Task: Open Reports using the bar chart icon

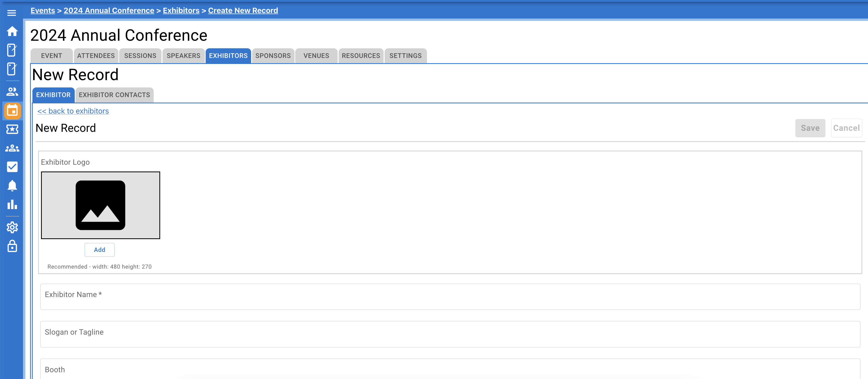Action: click(12, 205)
